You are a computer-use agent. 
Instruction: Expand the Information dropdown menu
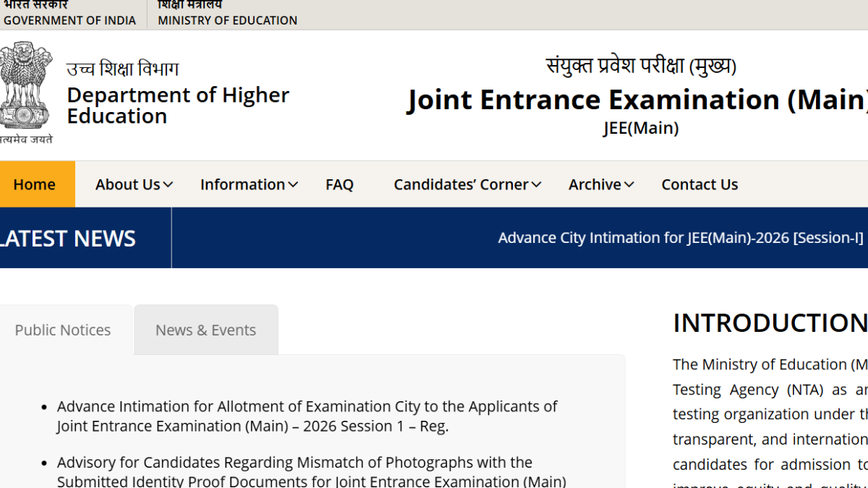(x=249, y=184)
